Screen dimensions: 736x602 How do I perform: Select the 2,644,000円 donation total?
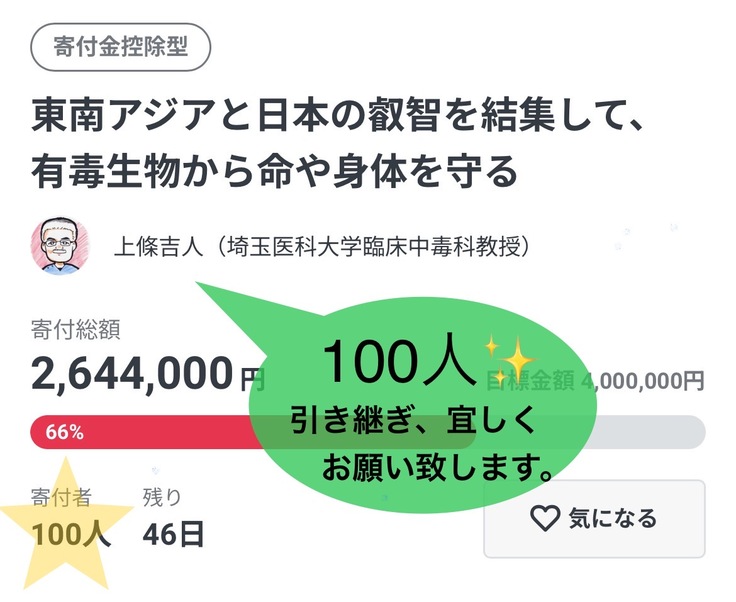point(147,376)
